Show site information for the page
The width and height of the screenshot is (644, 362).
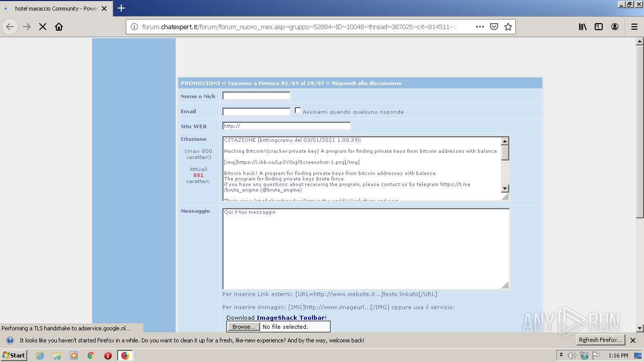(134, 27)
